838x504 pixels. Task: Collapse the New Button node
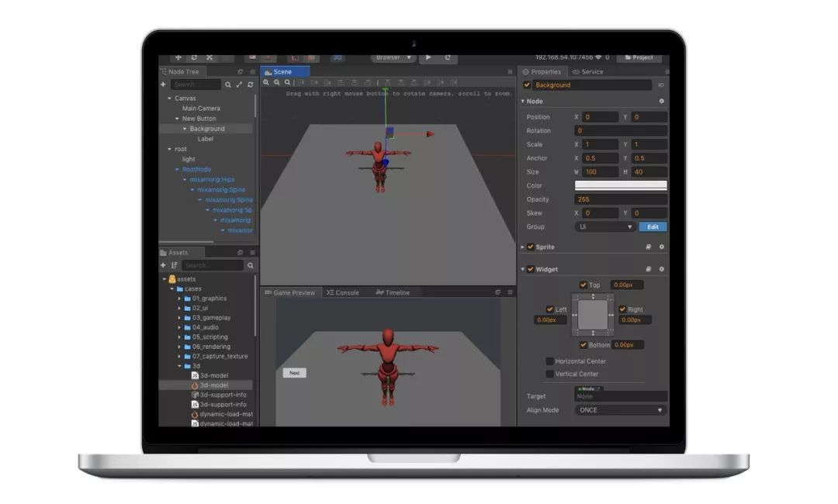177,119
